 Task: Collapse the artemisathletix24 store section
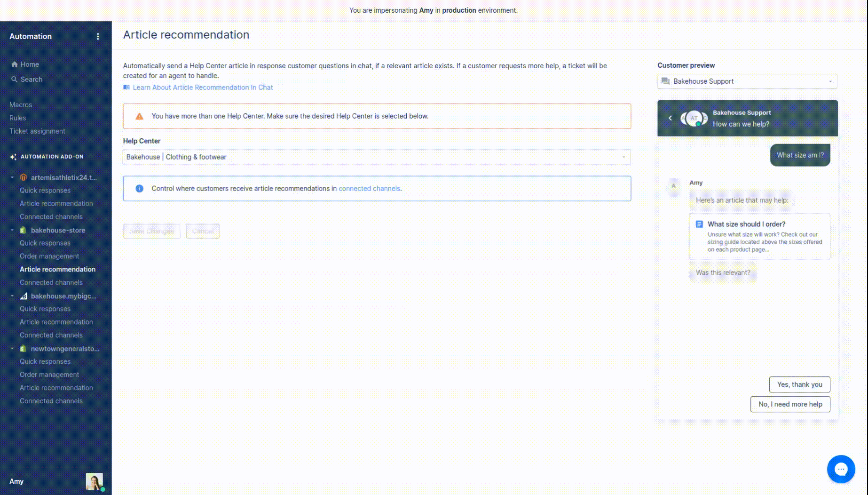click(12, 177)
